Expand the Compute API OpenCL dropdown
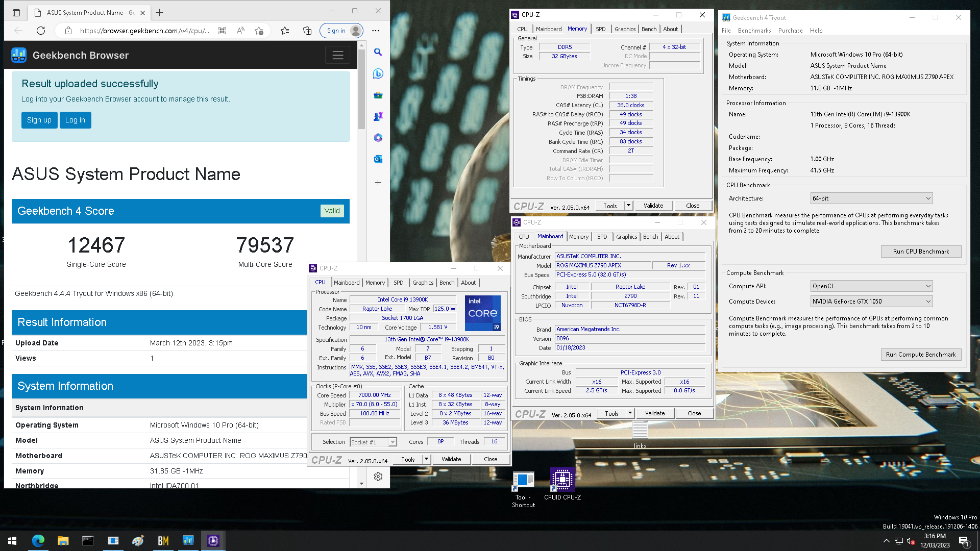 tap(871, 286)
